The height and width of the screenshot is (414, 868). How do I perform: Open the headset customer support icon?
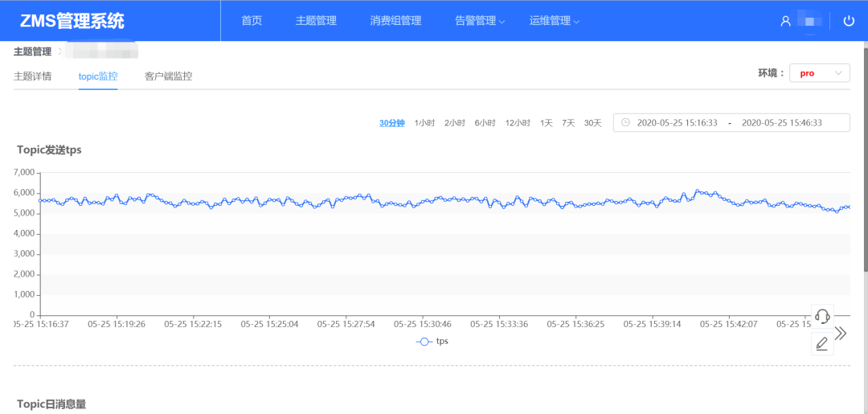[822, 316]
